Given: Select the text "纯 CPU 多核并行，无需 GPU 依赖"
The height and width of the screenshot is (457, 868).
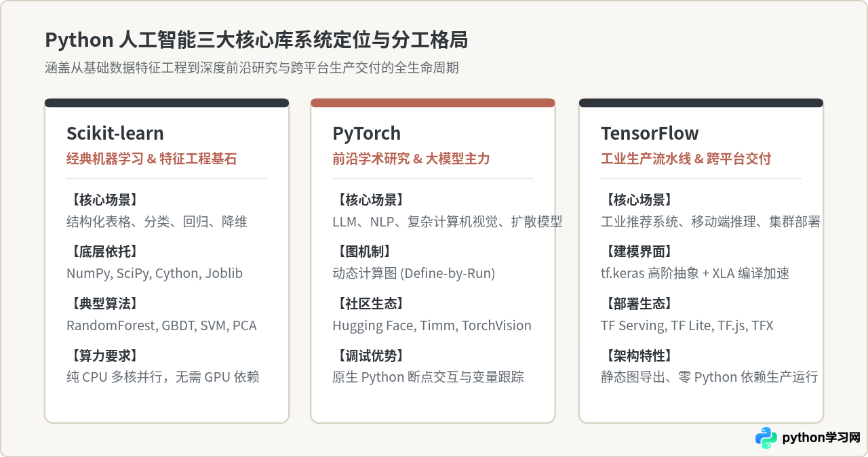Looking at the screenshot, I should (x=163, y=377).
